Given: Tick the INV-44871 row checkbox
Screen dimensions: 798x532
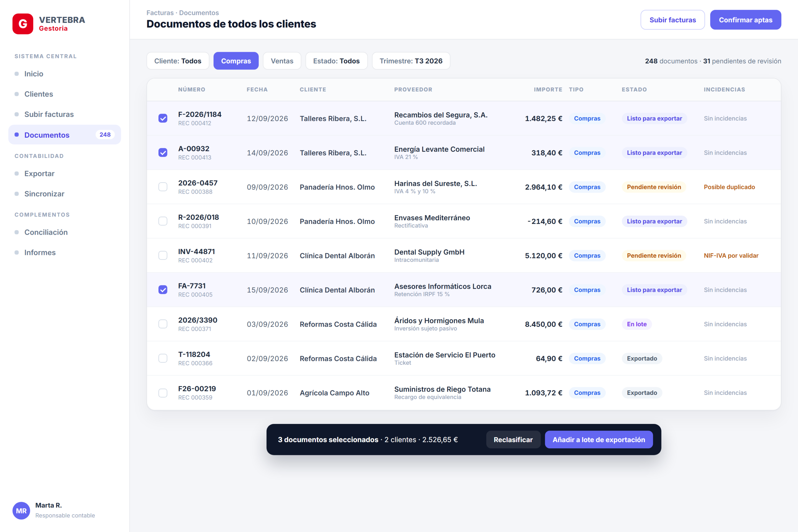Looking at the screenshot, I should click(x=163, y=255).
